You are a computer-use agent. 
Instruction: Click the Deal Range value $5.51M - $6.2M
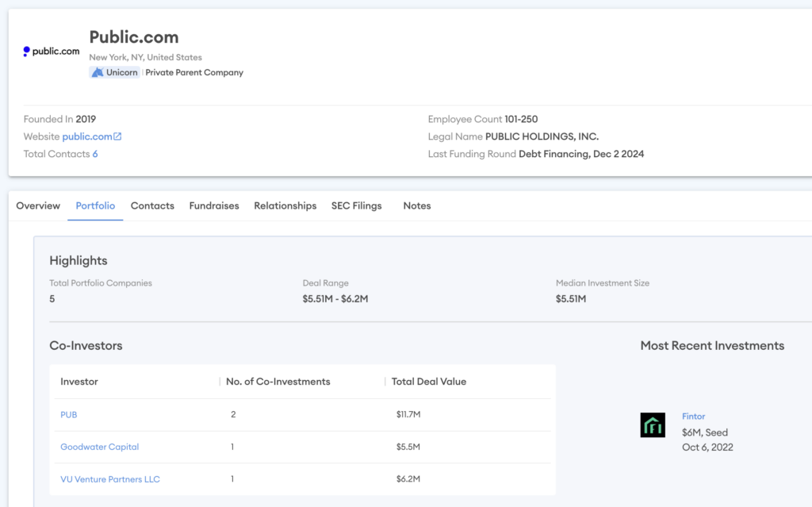pos(335,299)
